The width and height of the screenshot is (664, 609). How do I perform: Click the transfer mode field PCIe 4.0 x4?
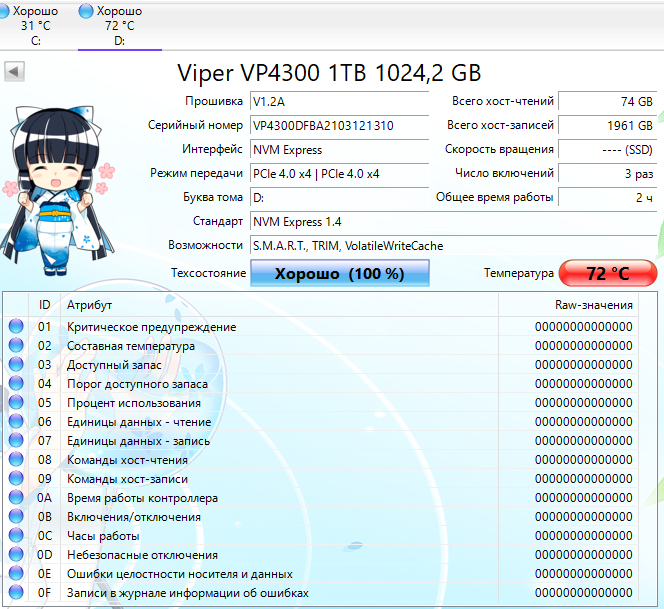click(339, 174)
